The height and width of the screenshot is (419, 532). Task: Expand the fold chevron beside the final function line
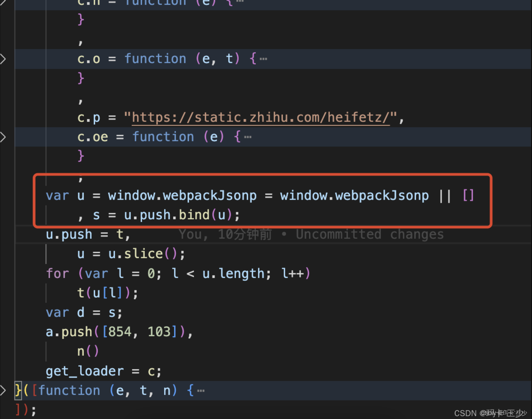pyautogui.click(x=4, y=390)
